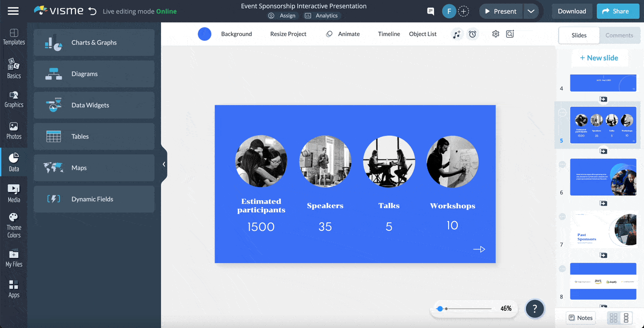Open the comments speech bubble icon
This screenshot has width=644, height=328.
430,11
